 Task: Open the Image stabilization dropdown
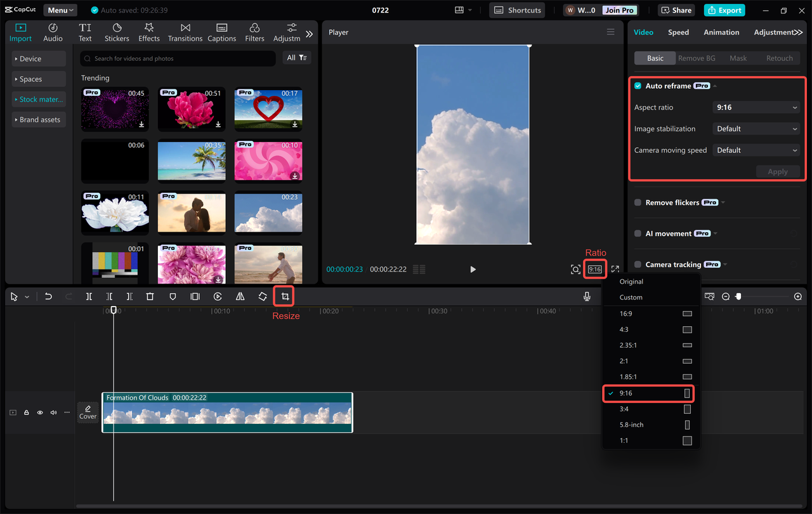756,128
